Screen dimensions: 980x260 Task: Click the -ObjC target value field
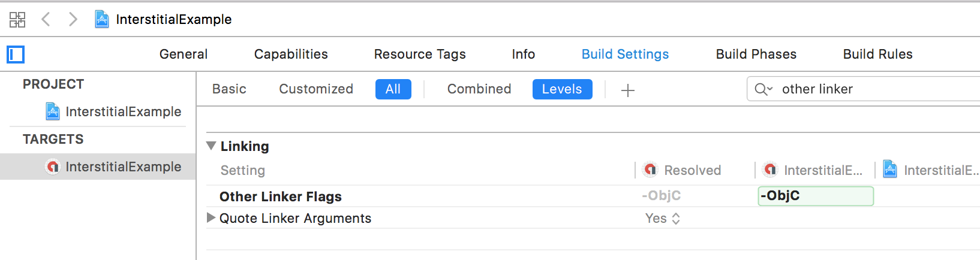coord(816,196)
